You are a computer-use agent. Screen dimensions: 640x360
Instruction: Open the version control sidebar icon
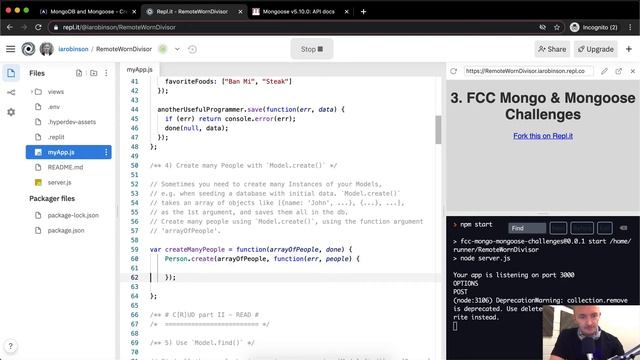click(11, 93)
